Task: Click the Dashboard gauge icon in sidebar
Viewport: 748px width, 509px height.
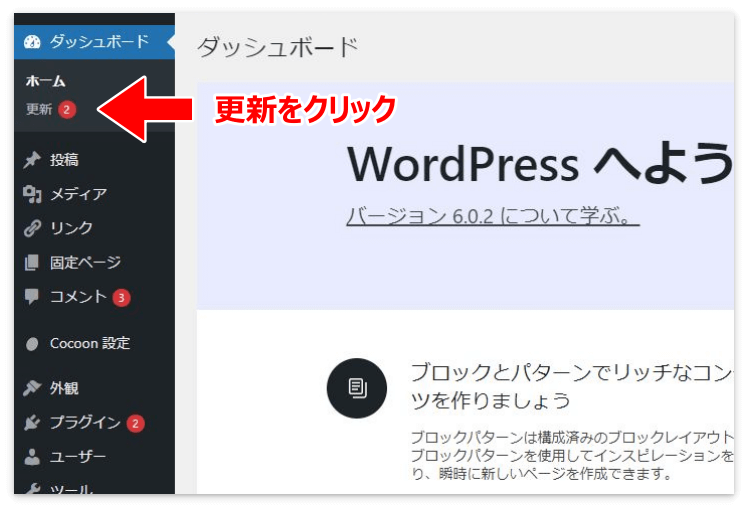Action: [32, 42]
